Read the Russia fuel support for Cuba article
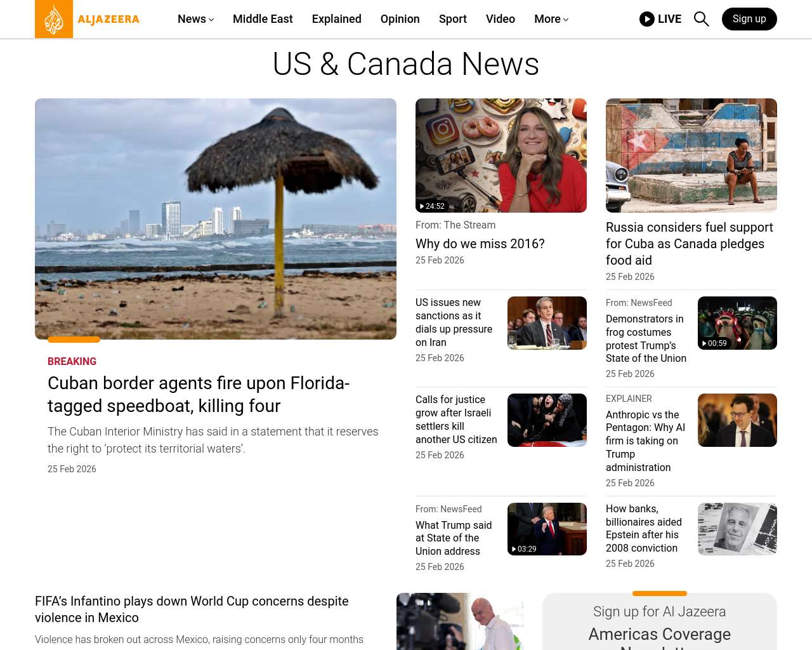This screenshot has width=812, height=650. coord(689,244)
